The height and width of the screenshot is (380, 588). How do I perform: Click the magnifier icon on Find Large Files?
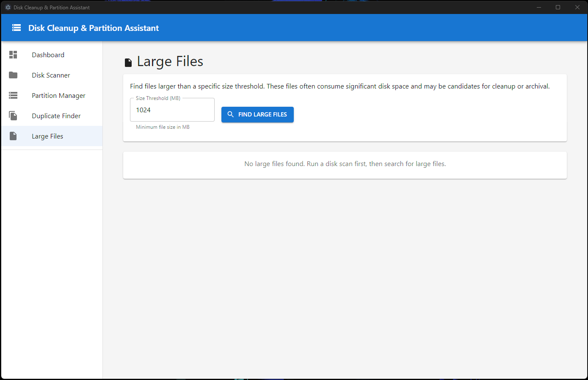coord(231,114)
